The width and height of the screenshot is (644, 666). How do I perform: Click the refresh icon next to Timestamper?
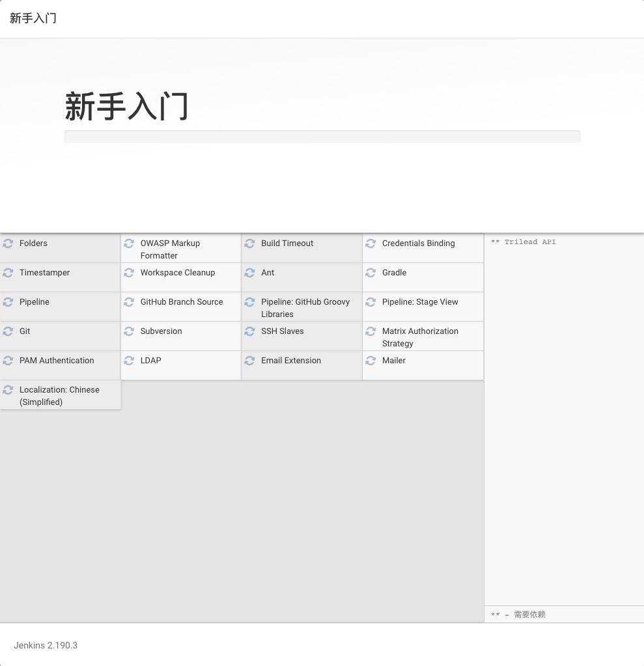8,273
